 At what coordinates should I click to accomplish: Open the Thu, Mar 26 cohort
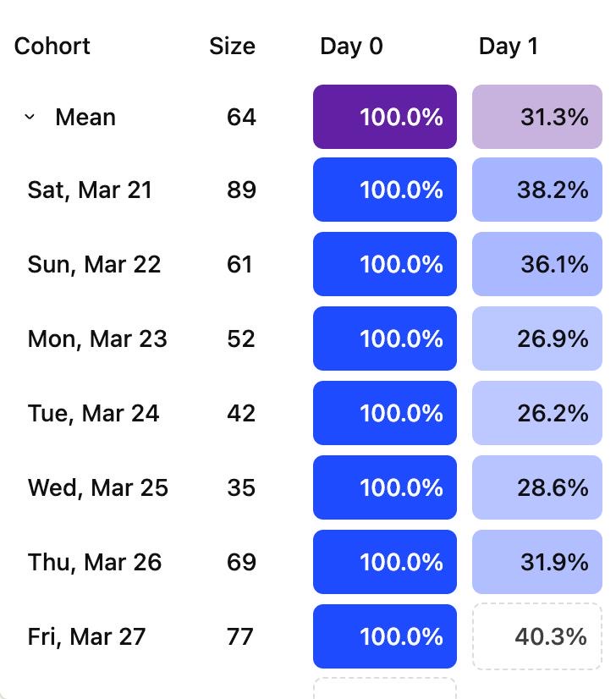tap(94, 562)
